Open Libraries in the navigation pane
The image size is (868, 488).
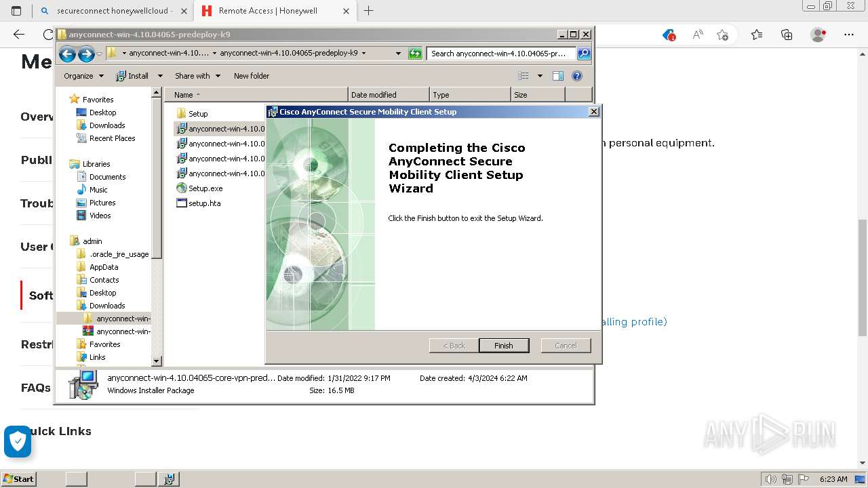click(96, 164)
